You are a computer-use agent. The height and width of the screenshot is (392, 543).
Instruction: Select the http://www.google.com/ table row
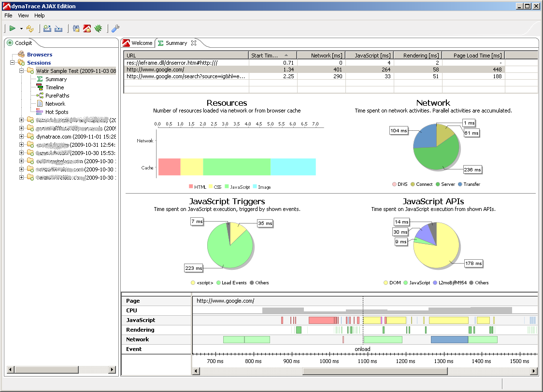click(x=314, y=70)
